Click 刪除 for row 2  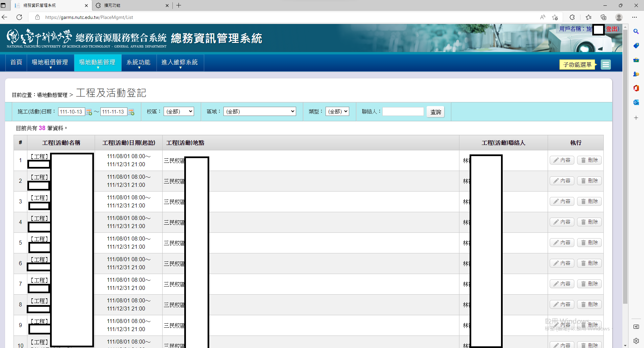pyautogui.click(x=589, y=181)
